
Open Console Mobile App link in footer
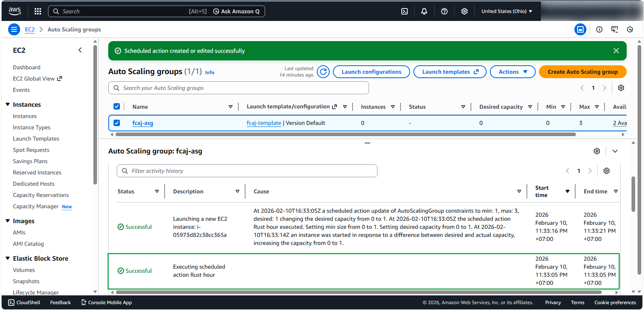pyautogui.click(x=107, y=303)
